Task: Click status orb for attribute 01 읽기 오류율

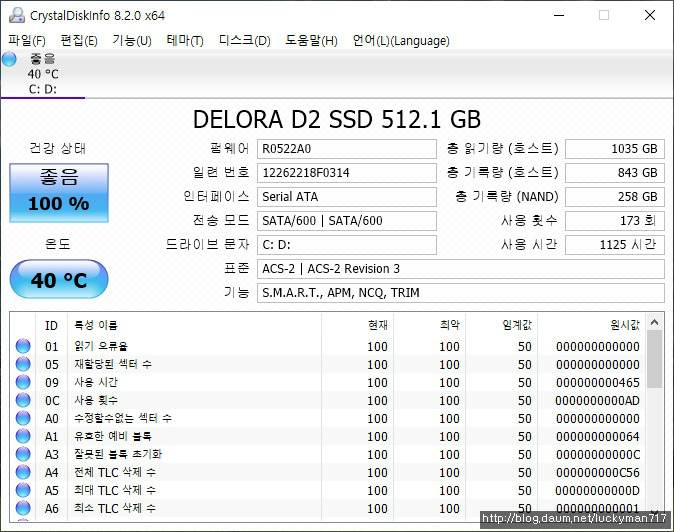Action: click(x=23, y=346)
